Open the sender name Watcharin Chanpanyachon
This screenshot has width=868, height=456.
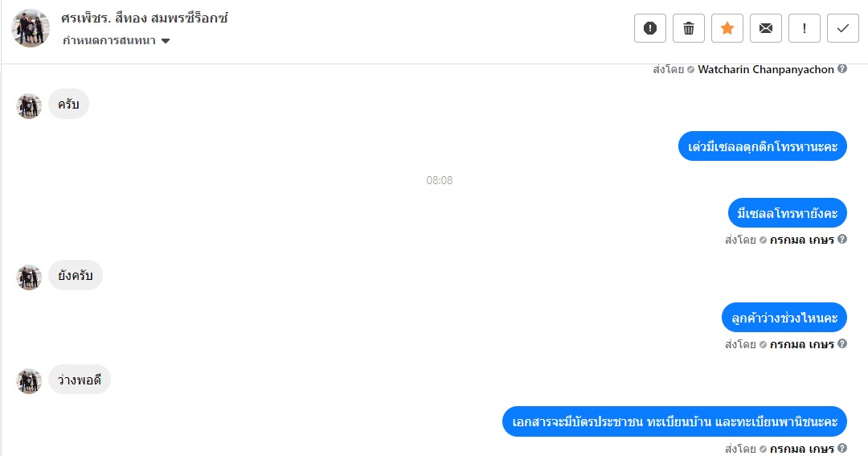tap(766, 69)
